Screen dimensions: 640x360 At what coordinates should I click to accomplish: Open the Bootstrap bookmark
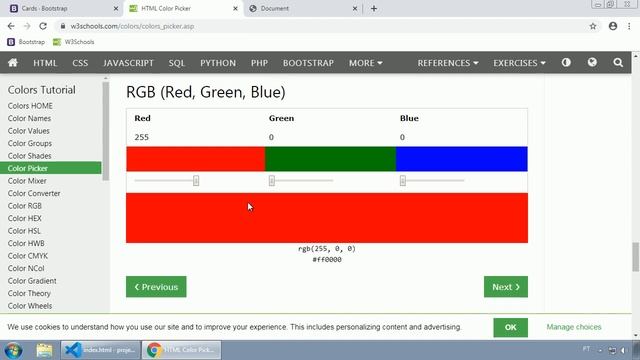(26, 42)
